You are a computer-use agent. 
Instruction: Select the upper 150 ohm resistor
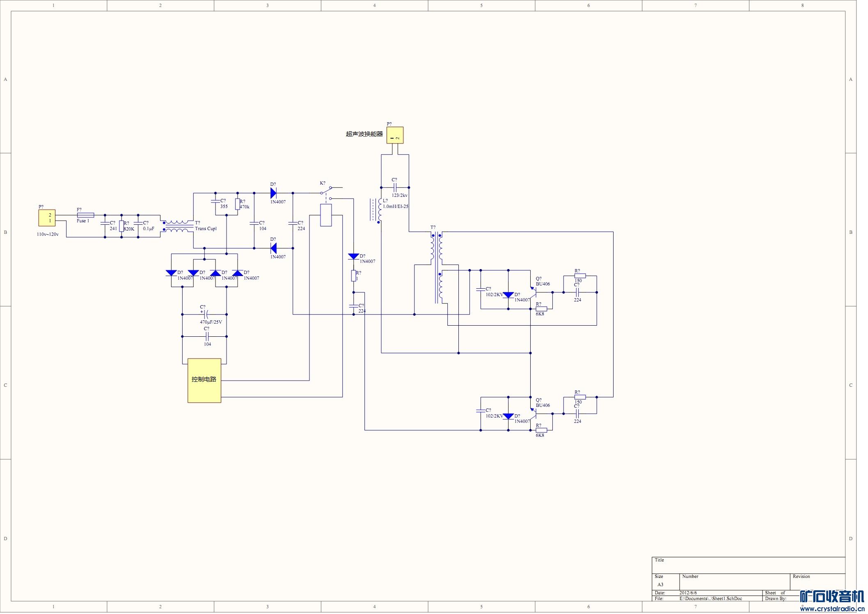580,276
